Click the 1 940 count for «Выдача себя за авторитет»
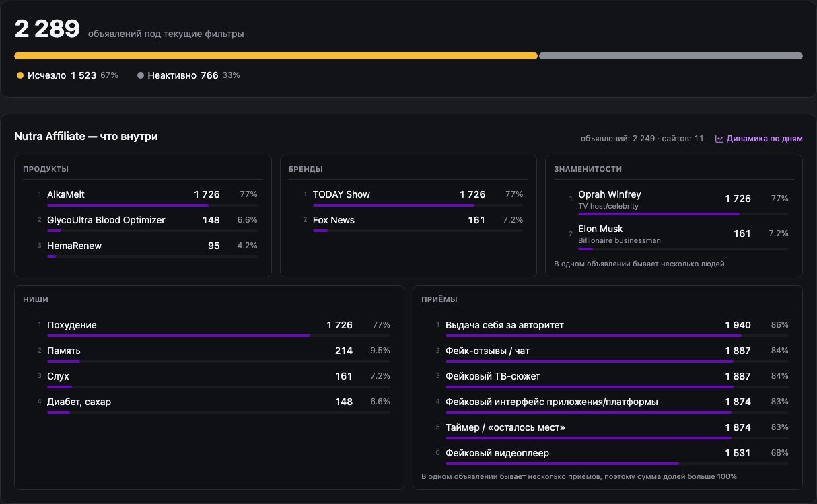Screen dimensions: 817x504 [x=738, y=325]
